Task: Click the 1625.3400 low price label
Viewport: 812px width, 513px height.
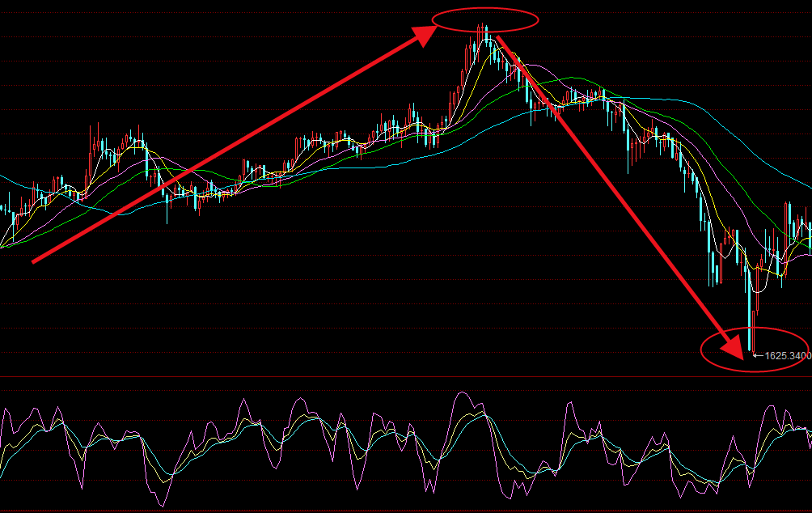Action: 788,355
